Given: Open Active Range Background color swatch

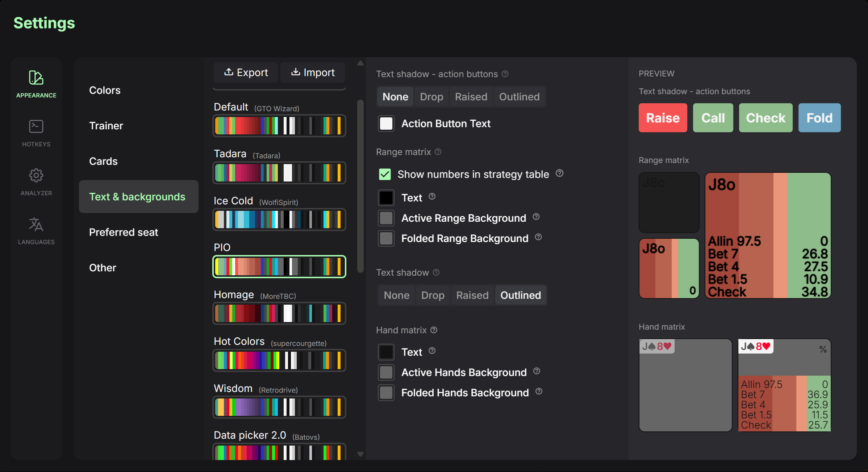Looking at the screenshot, I should click(386, 218).
